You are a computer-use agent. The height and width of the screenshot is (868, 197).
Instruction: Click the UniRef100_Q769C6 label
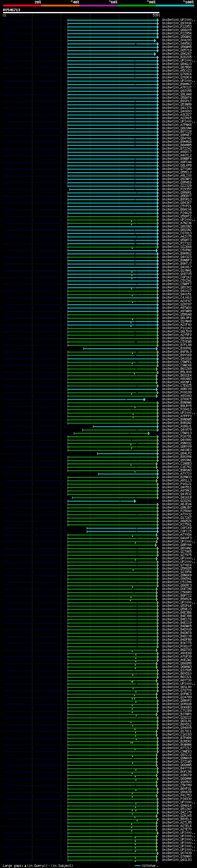pyautogui.click(x=177, y=74)
